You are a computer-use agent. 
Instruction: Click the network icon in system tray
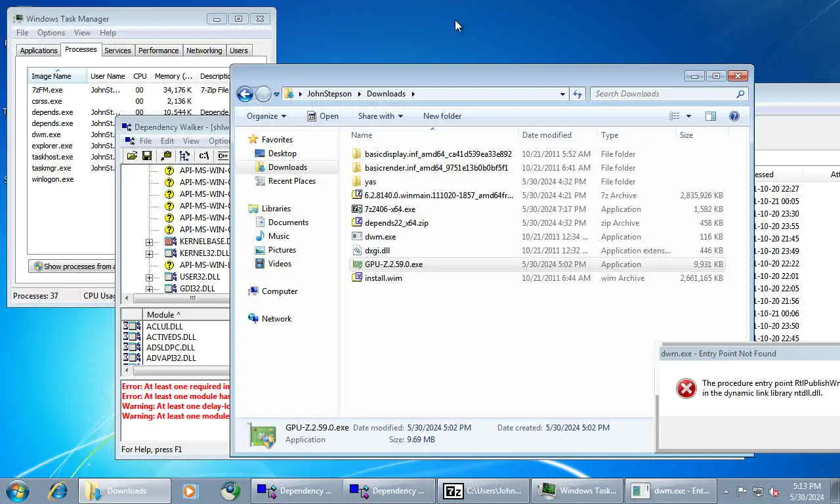pos(758,491)
